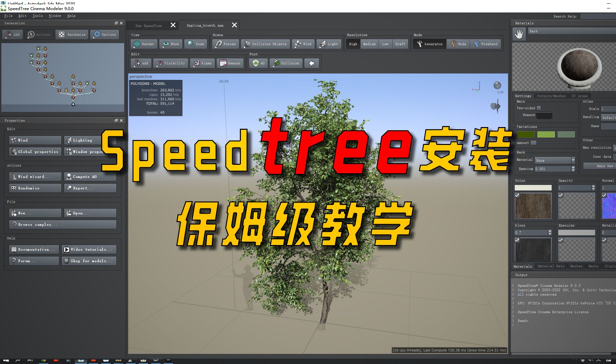Open the Visibility edit tool
The height and width of the screenshot is (364, 616).
tap(170, 63)
